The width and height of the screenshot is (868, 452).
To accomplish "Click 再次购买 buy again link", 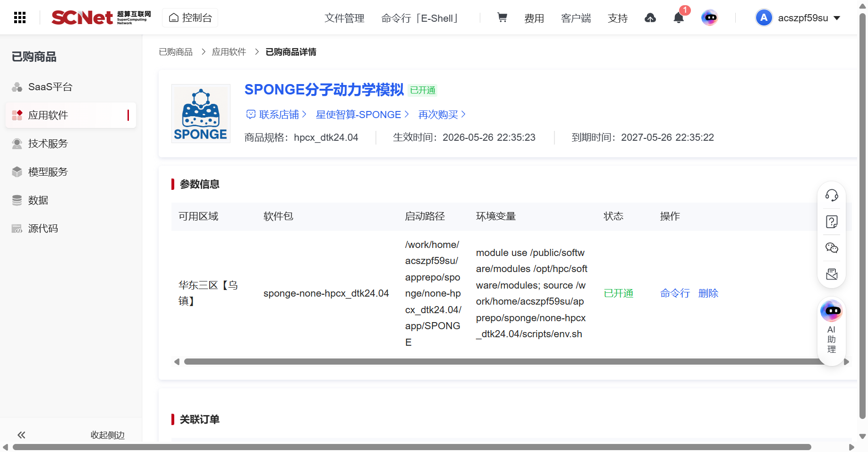I will (442, 114).
